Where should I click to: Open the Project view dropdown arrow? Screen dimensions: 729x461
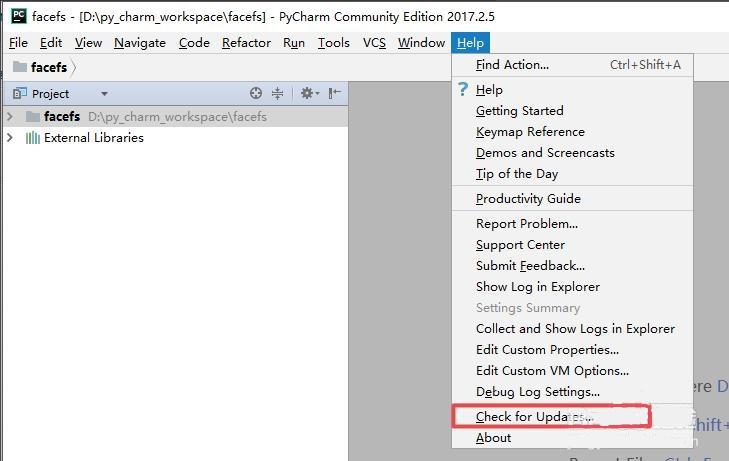[x=105, y=94]
